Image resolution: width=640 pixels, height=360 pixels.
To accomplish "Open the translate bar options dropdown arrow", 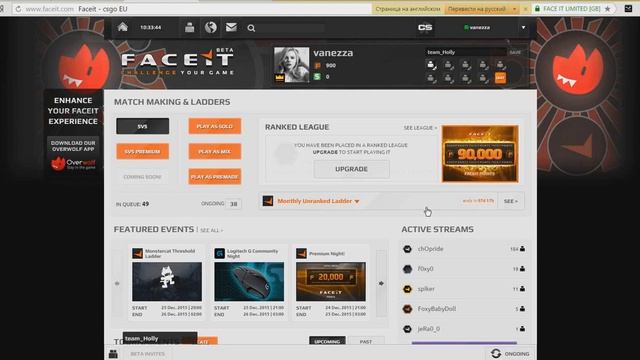I will [514, 9].
